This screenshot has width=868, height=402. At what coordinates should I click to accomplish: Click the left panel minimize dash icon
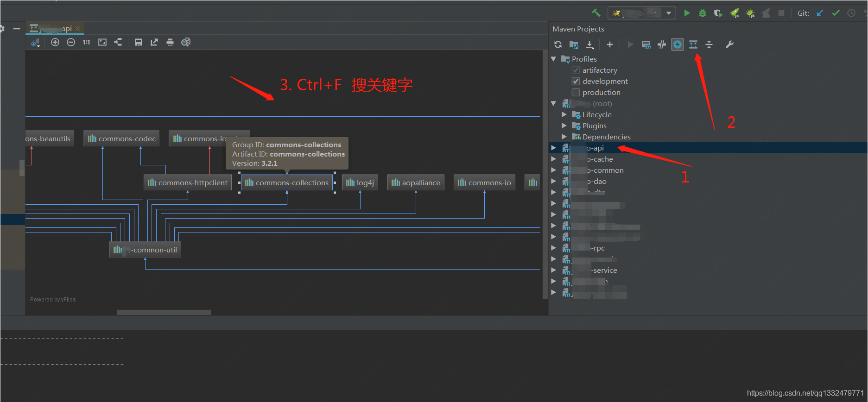coord(17,29)
